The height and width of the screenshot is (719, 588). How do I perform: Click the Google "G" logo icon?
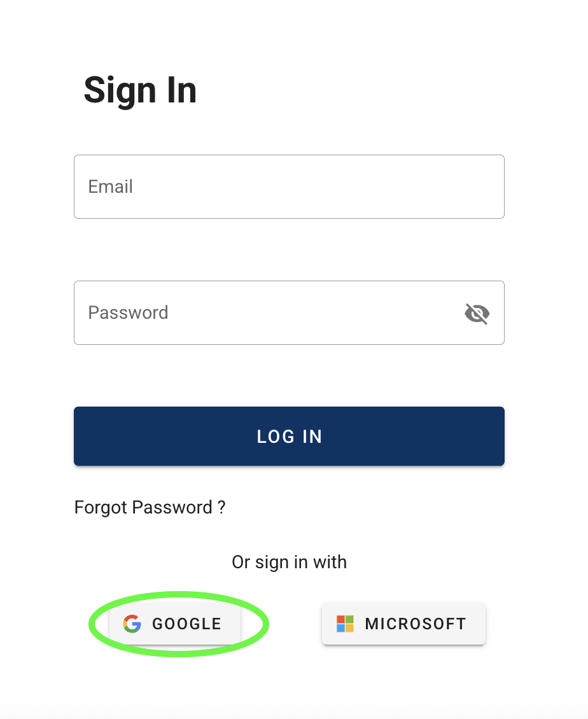pyautogui.click(x=132, y=624)
